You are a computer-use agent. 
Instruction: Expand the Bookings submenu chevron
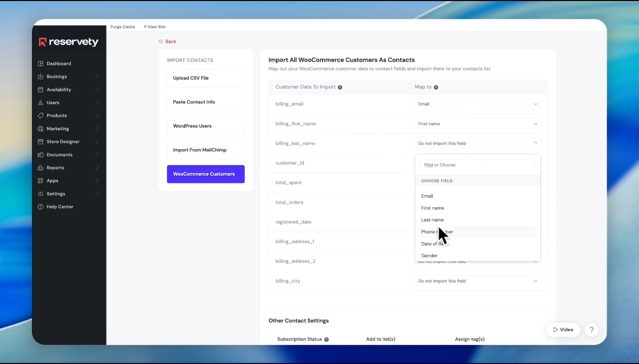click(x=97, y=77)
